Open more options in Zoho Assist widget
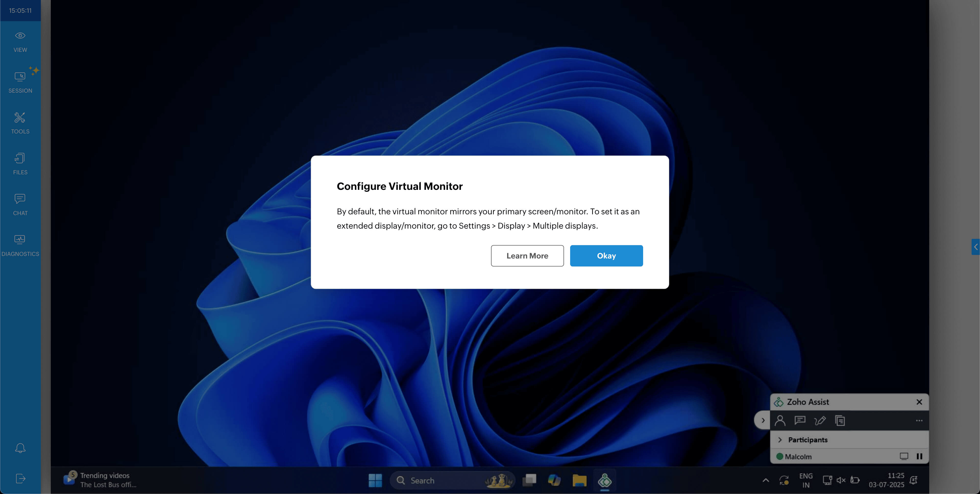Image resolution: width=980 pixels, height=494 pixels. coord(919,420)
